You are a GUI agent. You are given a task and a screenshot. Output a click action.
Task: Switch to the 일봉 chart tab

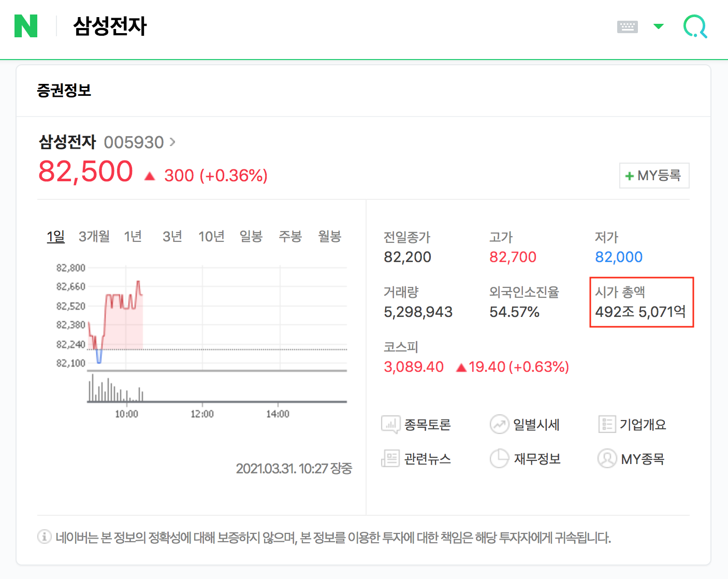(x=251, y=236)
